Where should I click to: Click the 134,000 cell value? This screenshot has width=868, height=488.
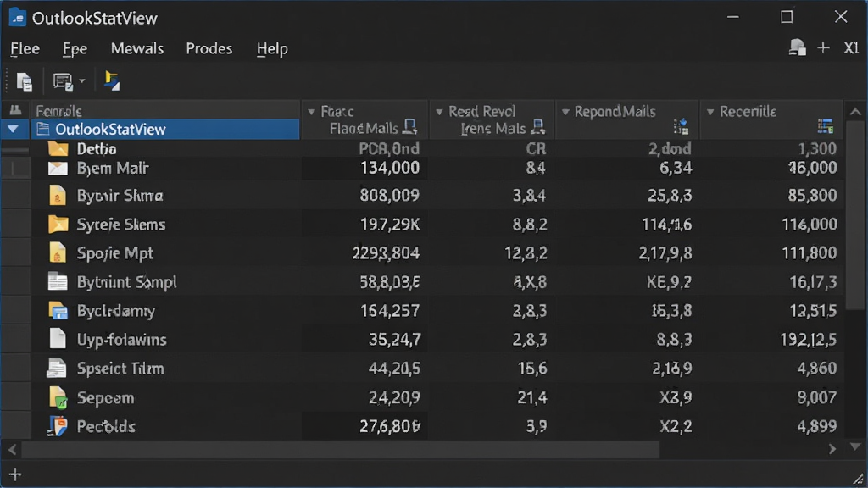390,168
